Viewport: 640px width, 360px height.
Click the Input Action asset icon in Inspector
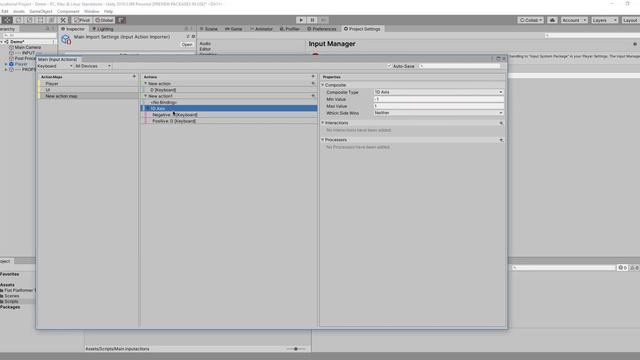point(66,40)
